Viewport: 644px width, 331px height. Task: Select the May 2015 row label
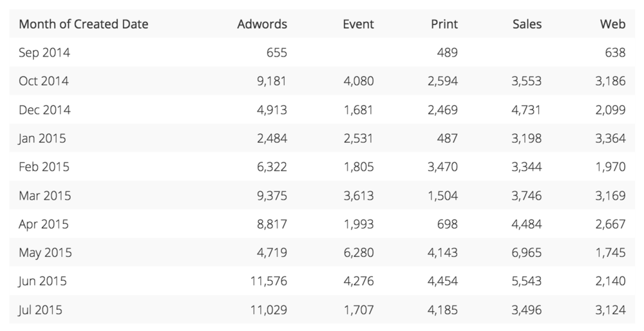(45, 252)
